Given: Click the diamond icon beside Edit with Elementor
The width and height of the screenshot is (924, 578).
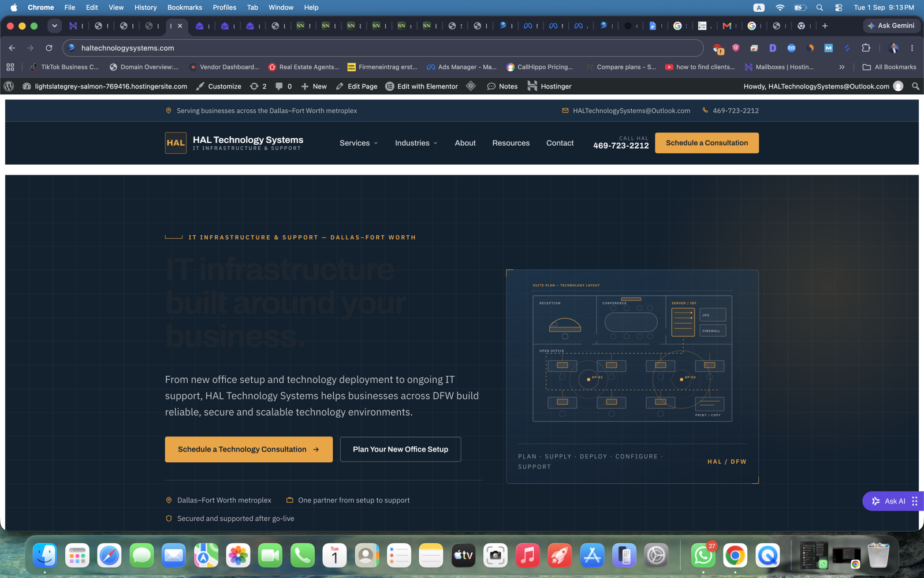Looking at the screenshot, I should tap(471, 86).
